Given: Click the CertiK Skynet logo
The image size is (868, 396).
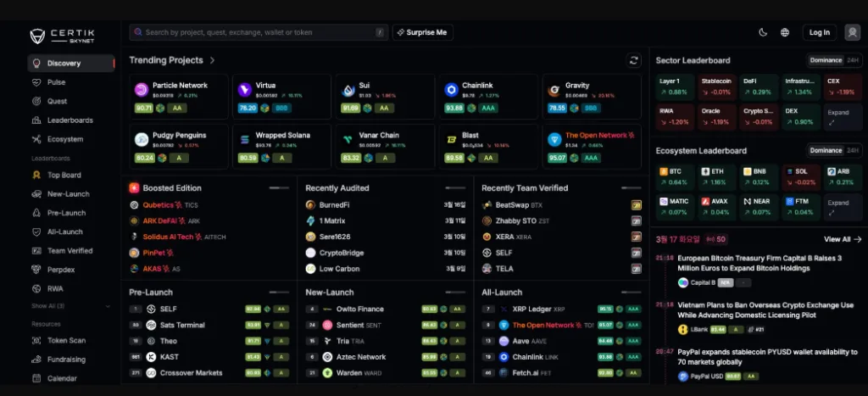Looking at the screenshot, I should pyautogui.click(x=62, y=36).
